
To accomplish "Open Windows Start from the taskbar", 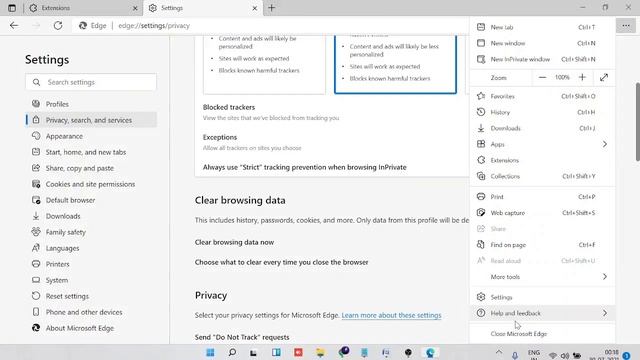I will [210, 353].
